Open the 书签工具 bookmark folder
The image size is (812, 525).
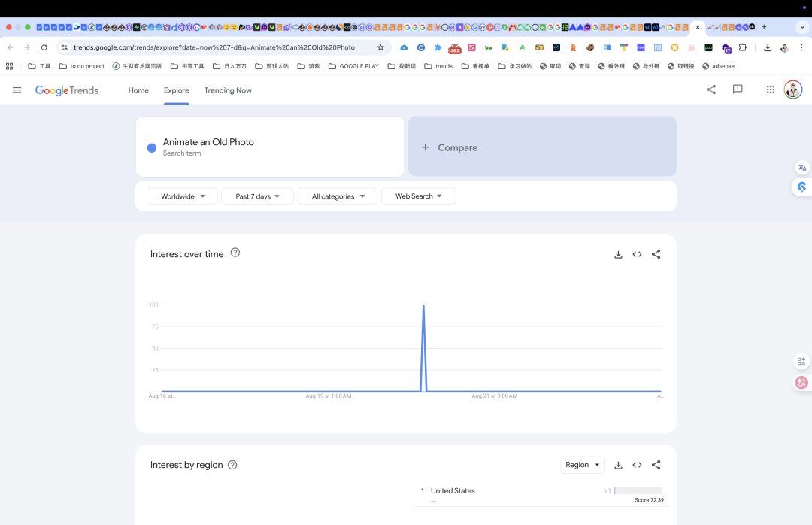[x=187, y=66]
